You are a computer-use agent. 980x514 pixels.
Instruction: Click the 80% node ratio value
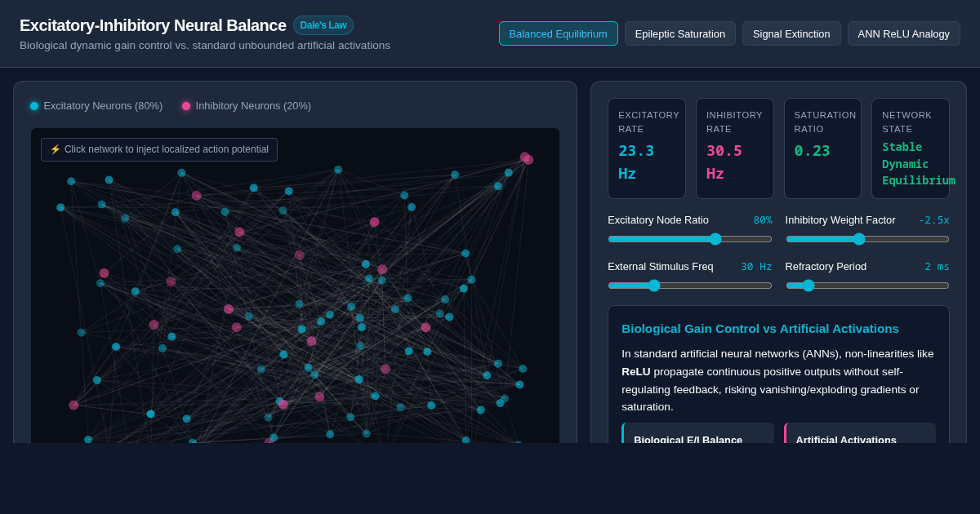pos(763,220)
